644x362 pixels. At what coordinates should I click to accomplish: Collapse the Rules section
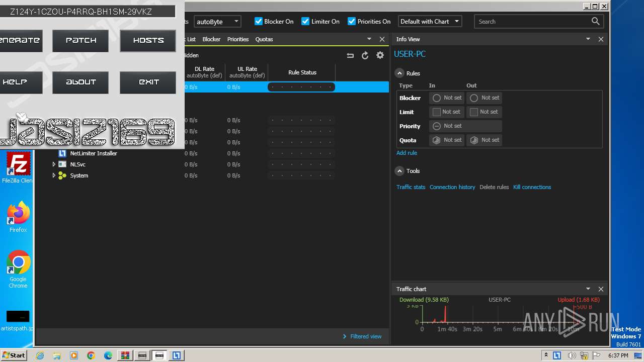coord(399,73)
